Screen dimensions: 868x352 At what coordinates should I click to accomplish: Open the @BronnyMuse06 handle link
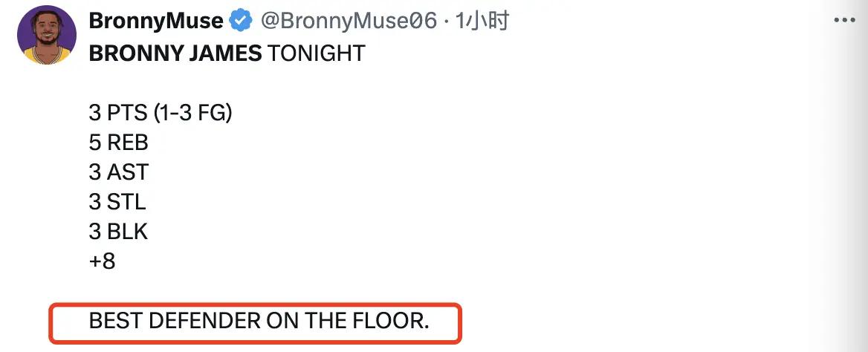(x=348, y=21)
